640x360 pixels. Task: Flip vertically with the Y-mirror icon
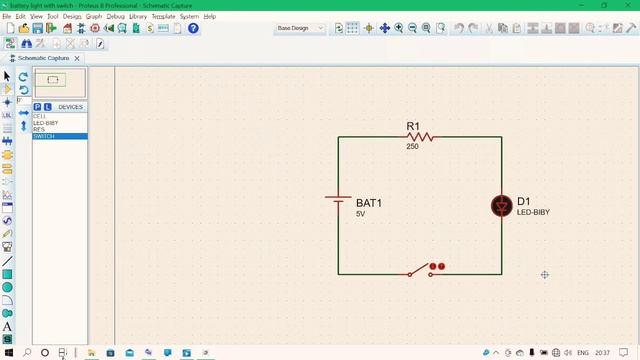coord(24,126)
